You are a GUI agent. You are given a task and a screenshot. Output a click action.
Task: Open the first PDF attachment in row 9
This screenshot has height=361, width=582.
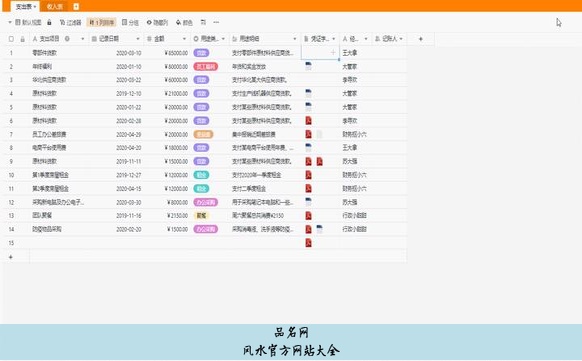pos(308,161)
